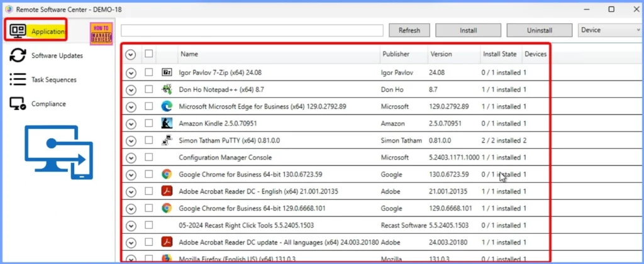Viewport: 644px width, 264px height.
Task: Expand the PuTTY row details
Action: point(131,141)
